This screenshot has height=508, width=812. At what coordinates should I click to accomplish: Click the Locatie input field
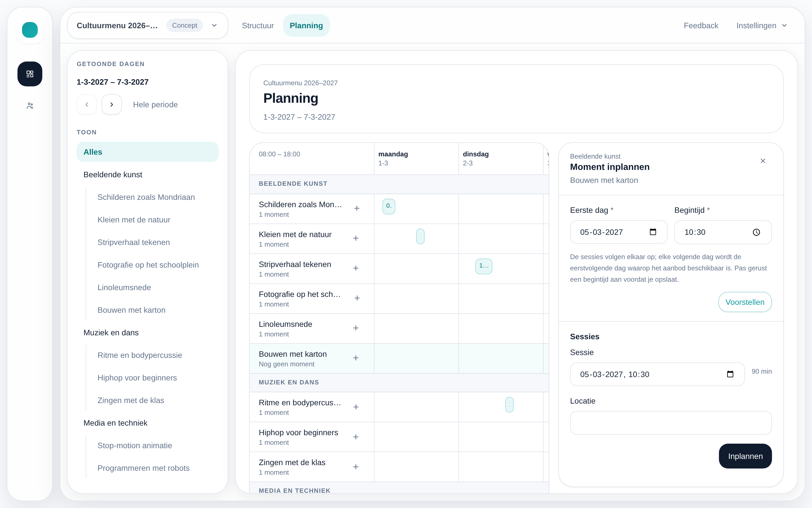pyautogui.click(x=671, y=423)
